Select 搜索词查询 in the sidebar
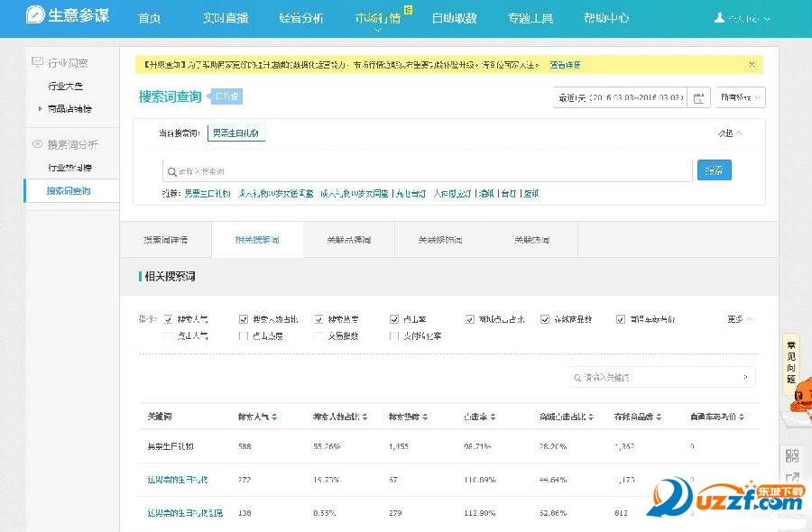Screen dimensions: 812x532 click(x=69, y=190)
